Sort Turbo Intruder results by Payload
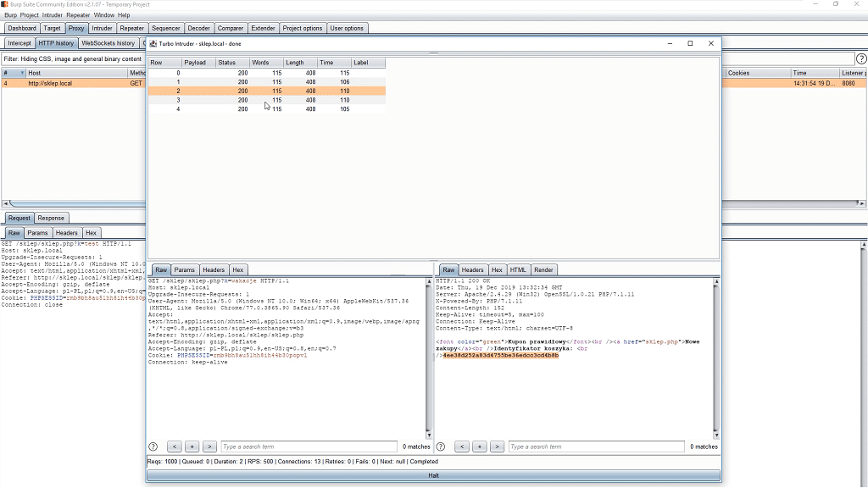The width and height of the screenshot is (868, 488). 198,63
